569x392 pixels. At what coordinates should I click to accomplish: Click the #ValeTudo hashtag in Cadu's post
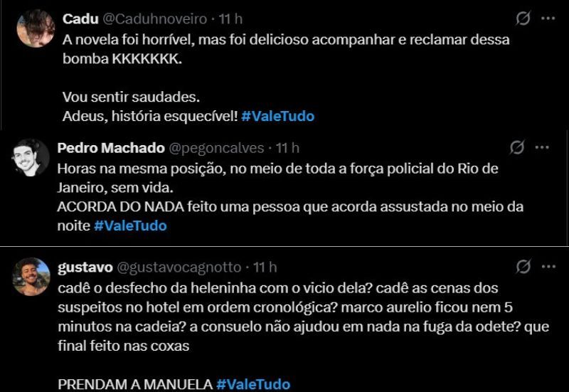(277, 116)
